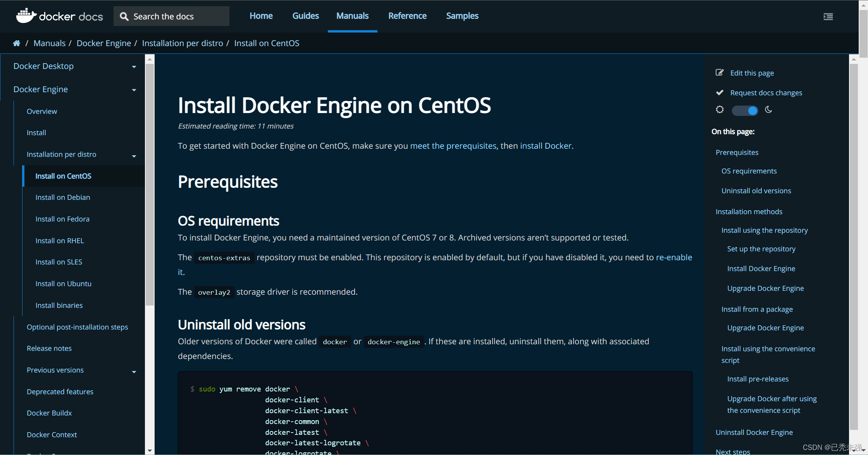Go to Manuals breadcrumb link
Image resolution: width=868 pixels, height=455 pixels.
(50, 43)
